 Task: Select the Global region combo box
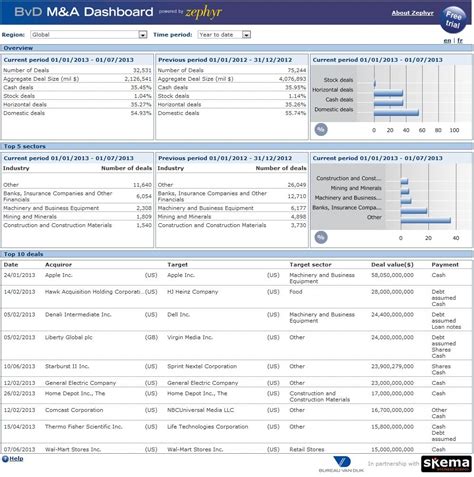tap(89, 35)
